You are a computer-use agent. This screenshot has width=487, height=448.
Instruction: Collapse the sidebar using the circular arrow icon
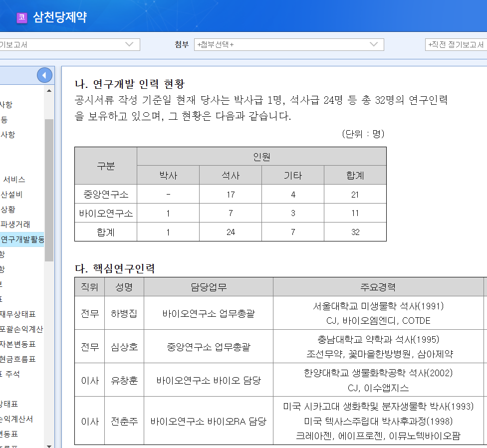click(x=44, y=75)
